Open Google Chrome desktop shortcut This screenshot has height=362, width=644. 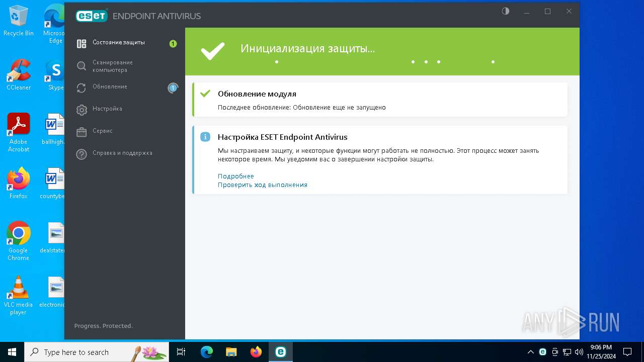pyautogui.click(x=19, y=241)
